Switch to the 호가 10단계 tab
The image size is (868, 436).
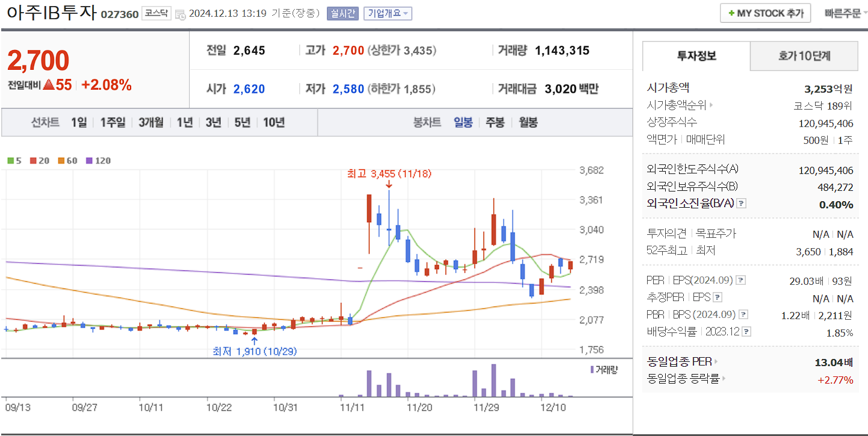(804, 55)
